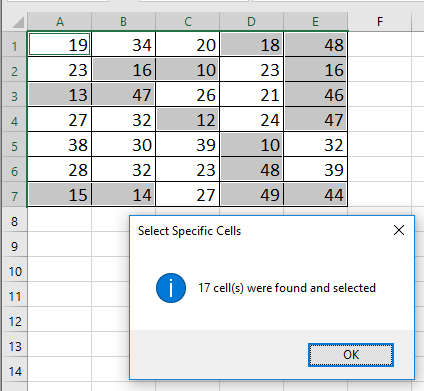Click cell A1 containing 19
The height and width of the screenshot is (391, 424).
[x=60, y=44]
